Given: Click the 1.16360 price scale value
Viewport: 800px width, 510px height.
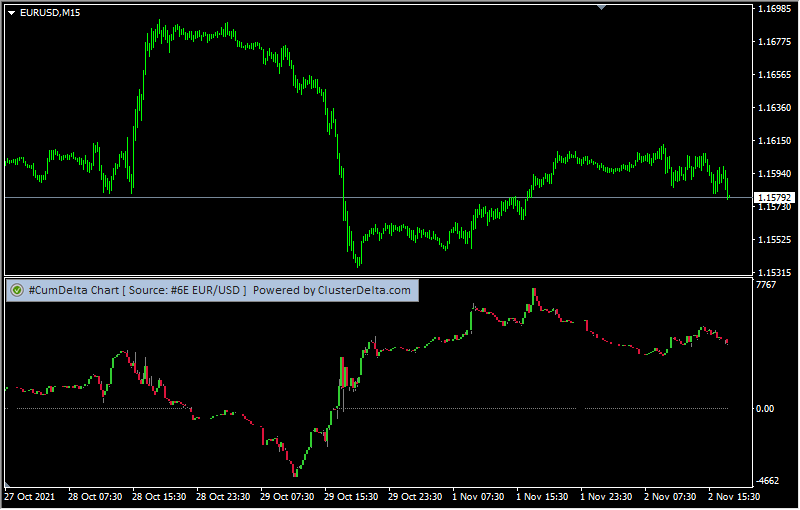Looking at the screenshot, I should click(x=774, y=108).
